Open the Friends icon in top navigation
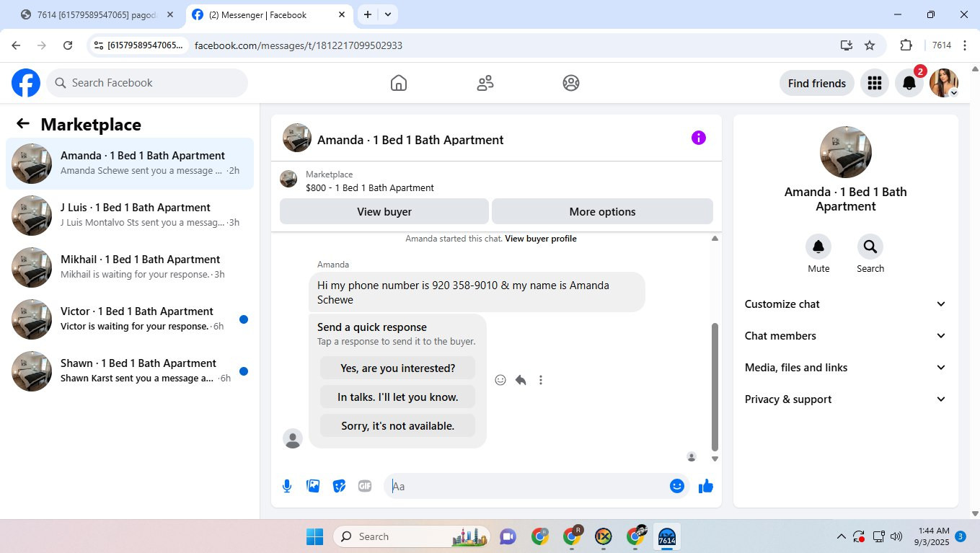 point(485,83)
